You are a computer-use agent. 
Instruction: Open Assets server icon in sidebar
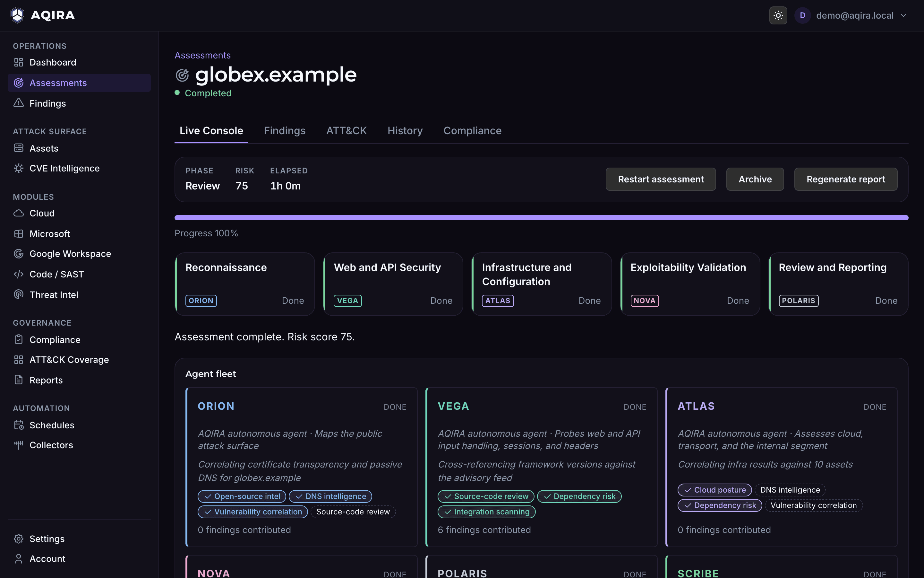(18, 148)
